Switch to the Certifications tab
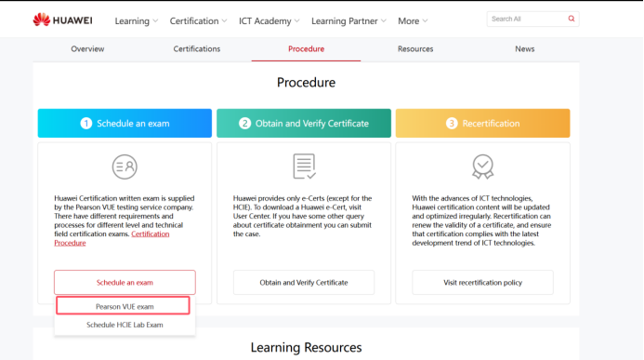This screenshot has width=644, height=360. point(197,49)
